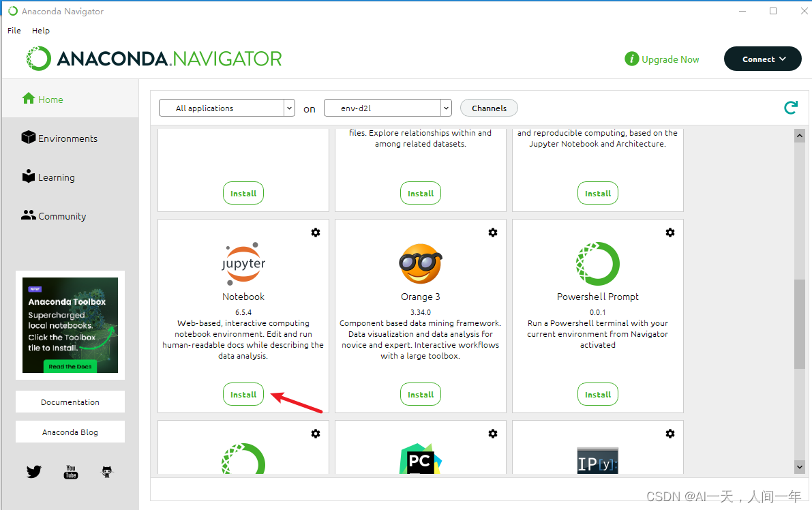Click the vertical scrollbar thumb

point(800,324)
